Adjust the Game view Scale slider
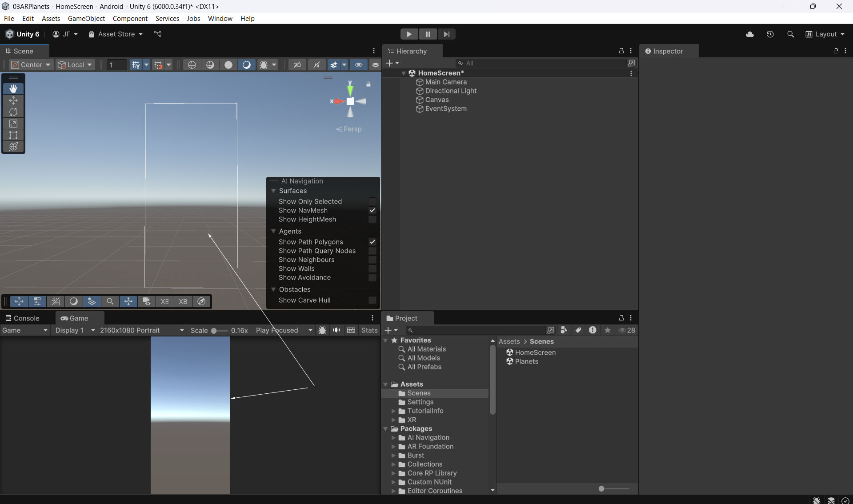Screen dimensions: 853x504 (214, 331)
